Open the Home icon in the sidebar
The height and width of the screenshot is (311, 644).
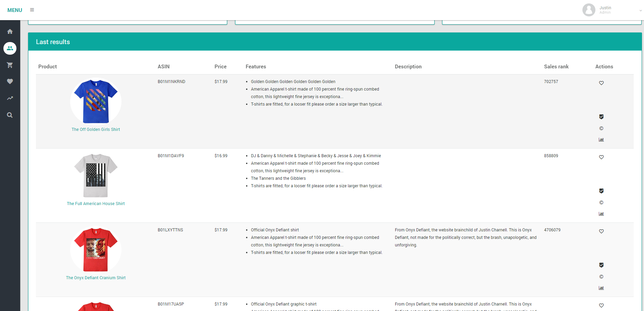point(10,31)
